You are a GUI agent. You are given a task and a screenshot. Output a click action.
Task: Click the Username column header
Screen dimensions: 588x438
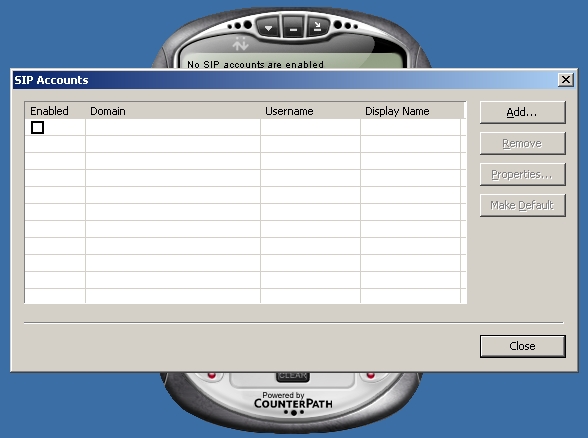pos(310,111)
